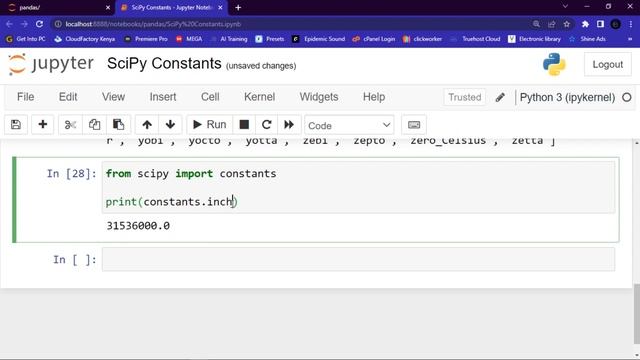Screen dimensions: 640x360
Task: Go back with the browser arrow
Action: click(x=9, y=24)
